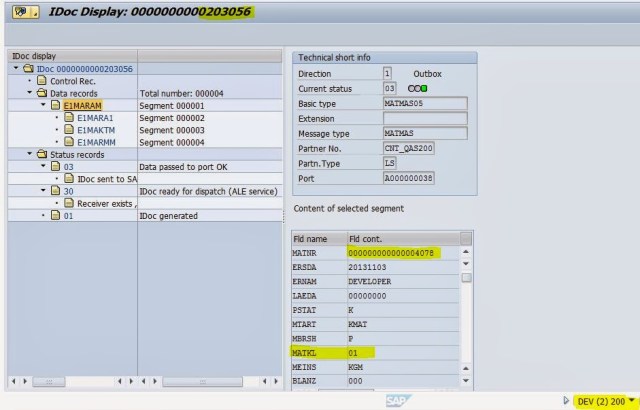Click the Partn.Type field LS

389,163
